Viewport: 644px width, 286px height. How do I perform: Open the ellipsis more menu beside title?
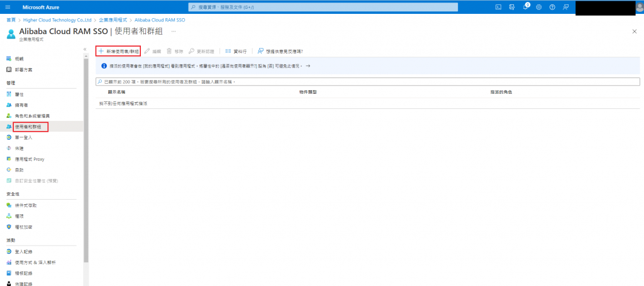click(x=174, y=31)
